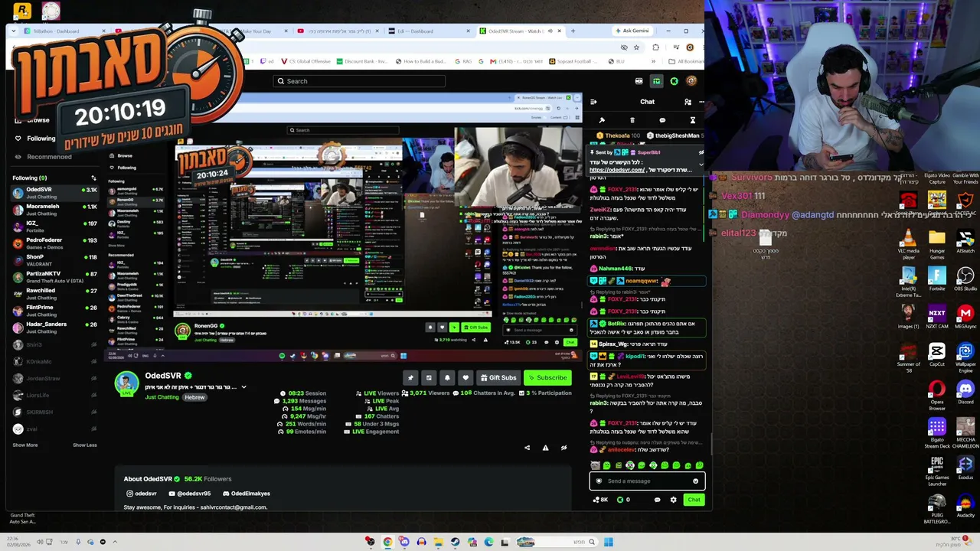The width and height of the screenshot is (980, 551).
Task: Launch Discord from the desktop
Action: pos(965,393)
